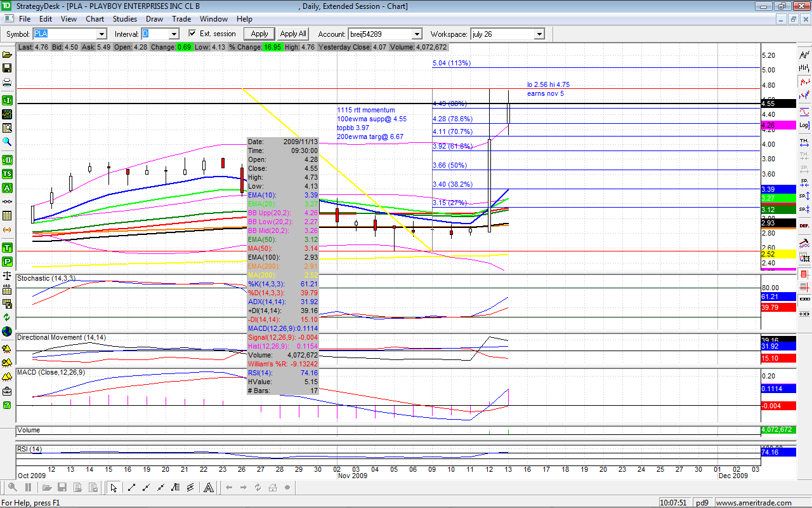
Task: Select the pointer cursor tool in drawing toolbar
Action: (x=114, y=488)
